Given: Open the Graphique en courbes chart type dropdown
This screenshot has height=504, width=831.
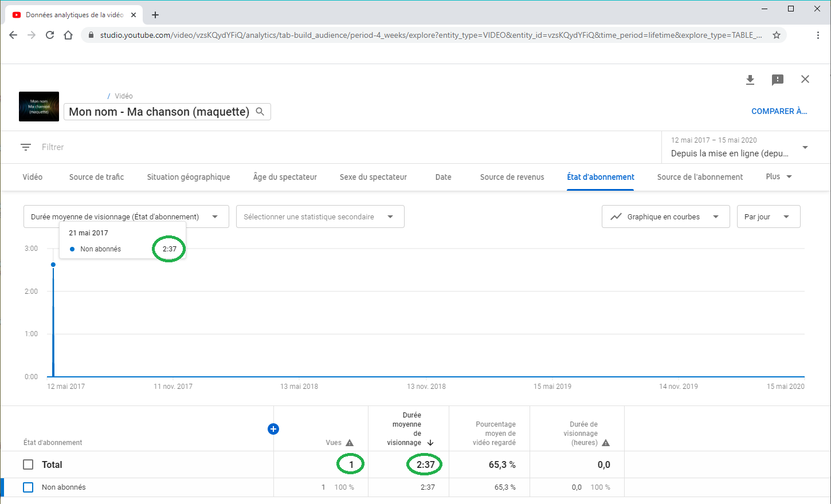Looking at the screenshot, I should pyautogui.click(x=666, y=216).
